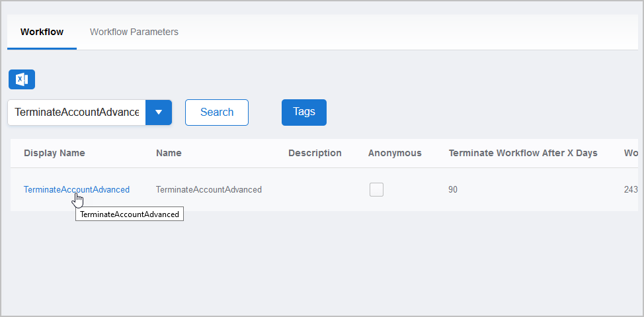Image resolution: width=644 pixels, height=317 pixels.
Task: Toggle the Anonymous checkbox for TerminateAccountAdvanced
Action: pyautogui.click(x=376, y=190)
